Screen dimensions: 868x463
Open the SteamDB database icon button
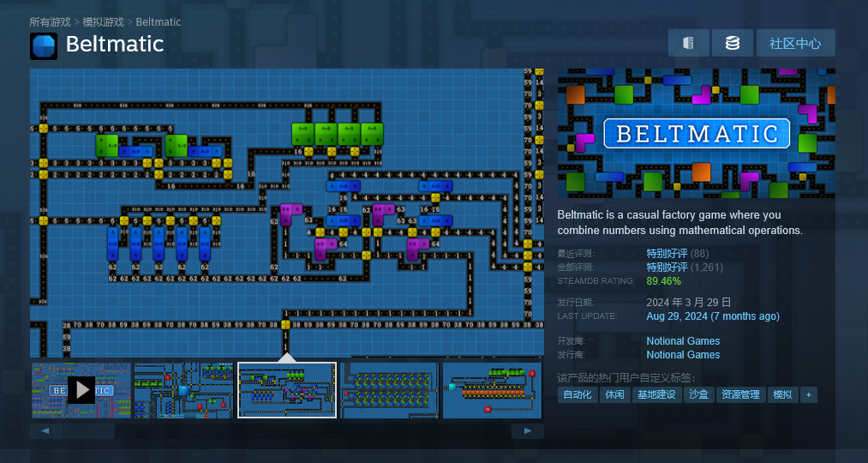pyautogui.click(x=732, y=43)
